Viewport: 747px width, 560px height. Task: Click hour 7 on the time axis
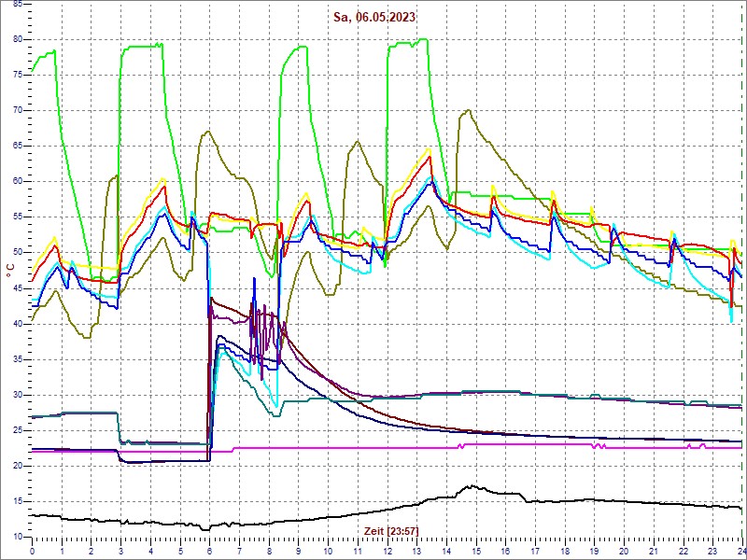click(239, 551)
